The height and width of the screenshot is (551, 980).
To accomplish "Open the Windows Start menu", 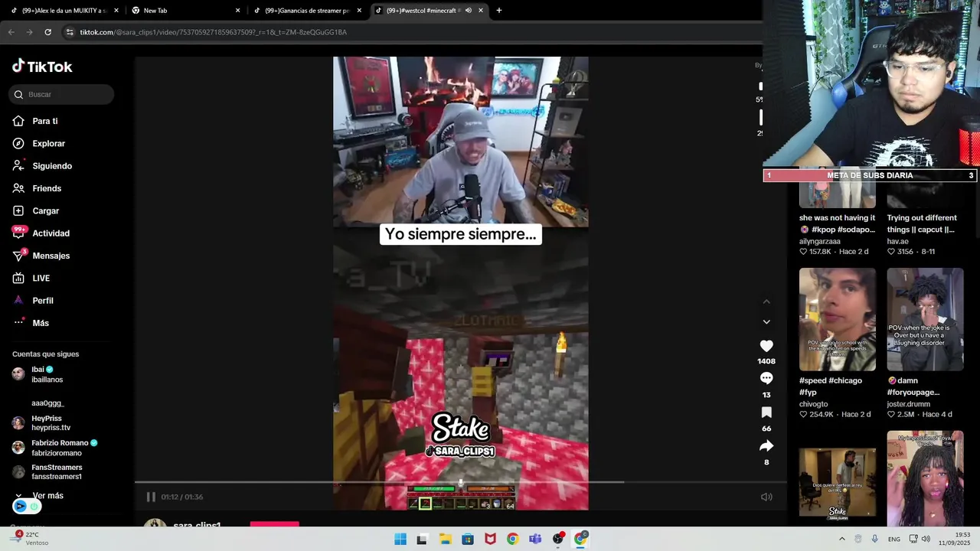I will tap(400, 540).
